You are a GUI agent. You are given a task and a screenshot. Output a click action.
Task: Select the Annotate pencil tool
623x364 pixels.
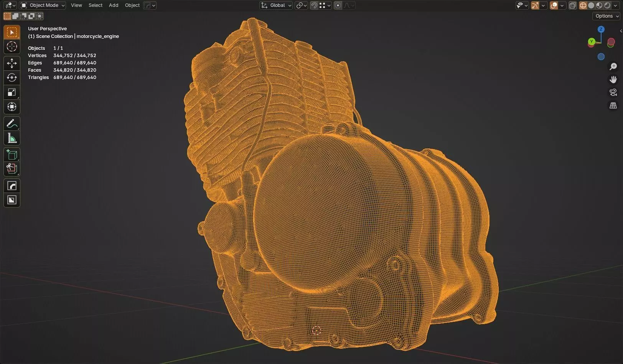point(12,124)
